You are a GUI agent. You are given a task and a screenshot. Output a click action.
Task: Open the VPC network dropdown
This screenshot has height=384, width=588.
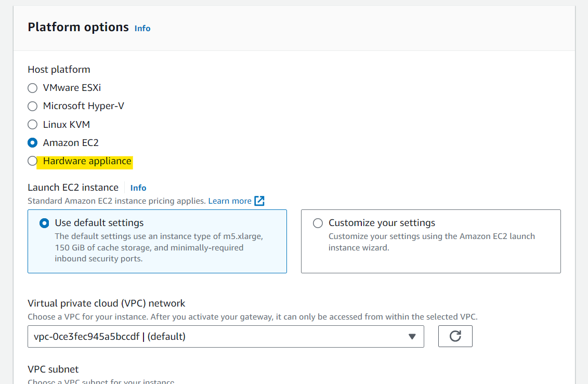pos(226,336)
